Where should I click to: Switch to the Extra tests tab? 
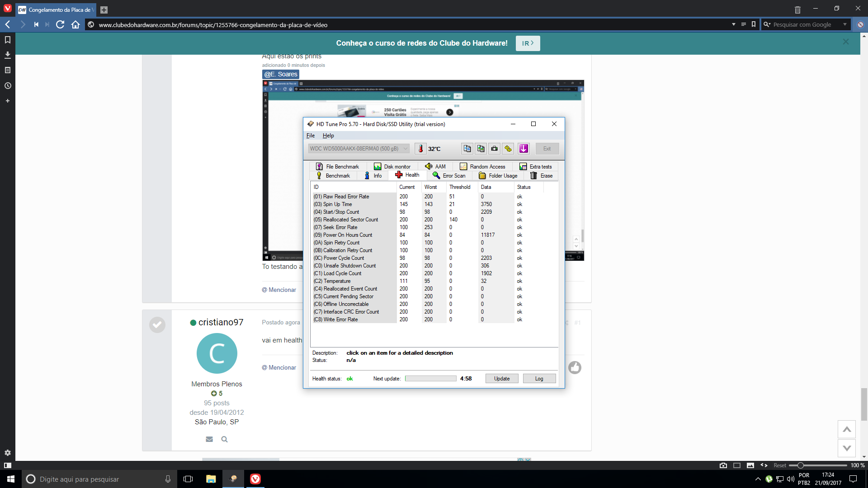tap(536, 167)
